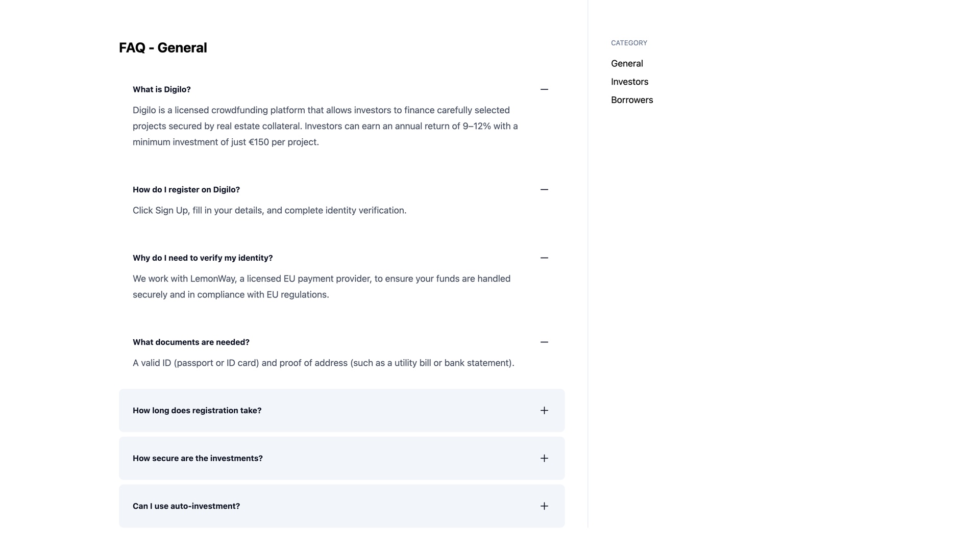Click minus icon for 'What documents are needed?'
This screenshot has height=551, width=980.
pos(544,342)
